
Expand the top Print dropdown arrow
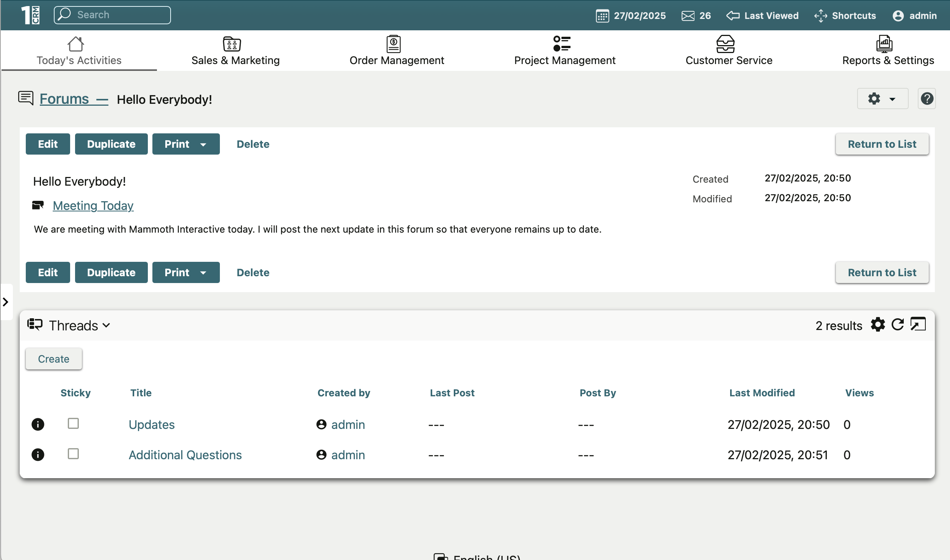[203, 144]
